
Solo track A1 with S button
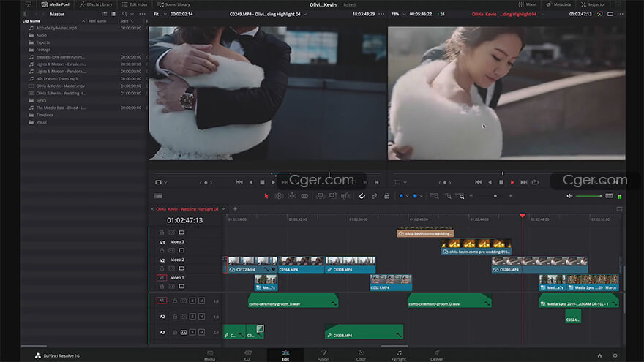192,301
